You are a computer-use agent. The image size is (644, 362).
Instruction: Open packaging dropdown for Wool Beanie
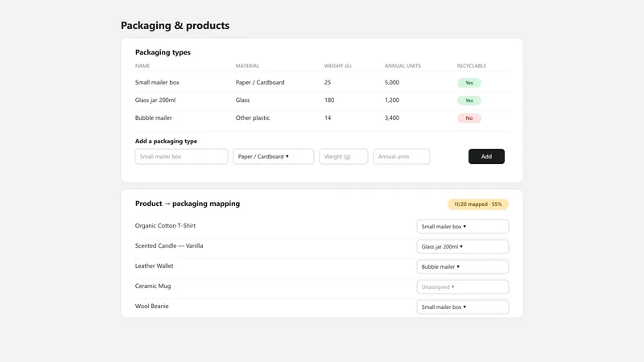463,307
